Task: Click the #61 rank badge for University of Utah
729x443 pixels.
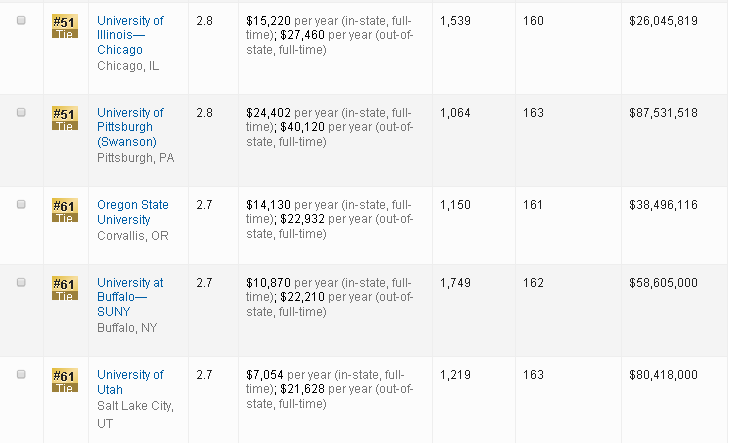Action: 64,380
